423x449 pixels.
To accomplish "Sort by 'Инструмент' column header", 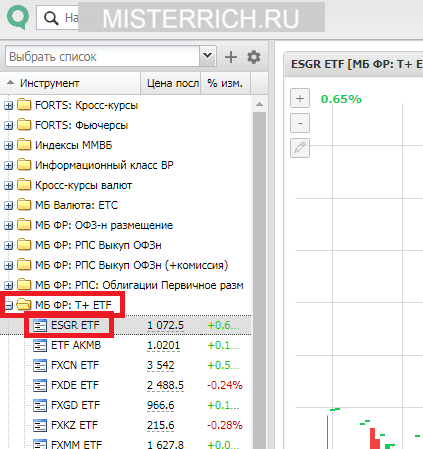I will click(x=70, y=83).
